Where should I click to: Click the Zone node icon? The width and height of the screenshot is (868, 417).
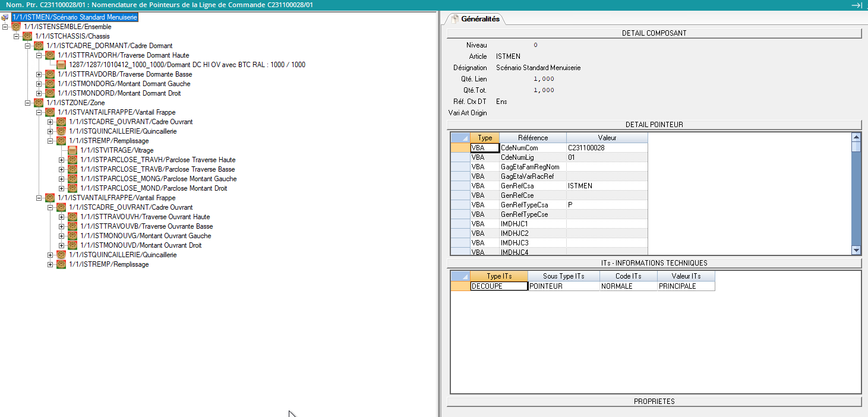click(39, 103)
